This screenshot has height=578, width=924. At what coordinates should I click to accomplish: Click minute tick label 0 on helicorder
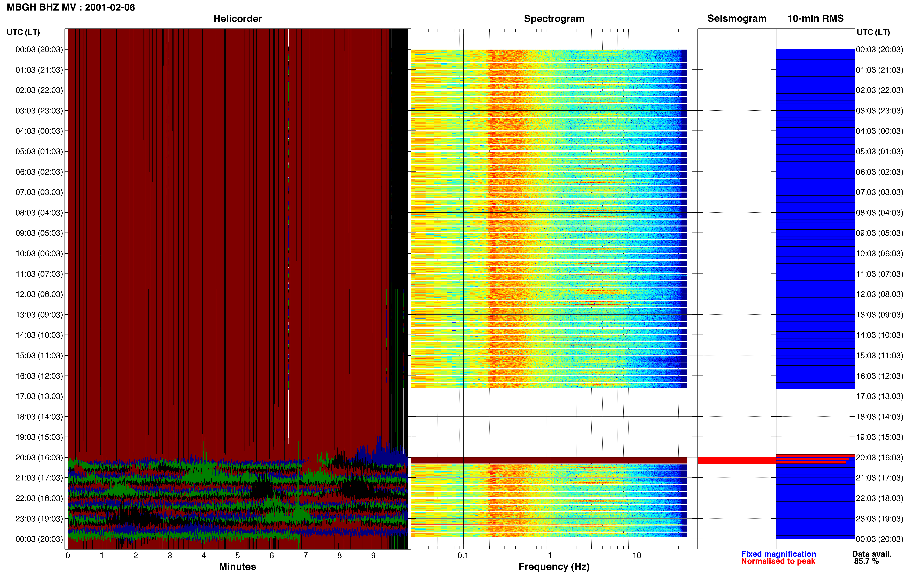pyautogui.click(x=68, y=555)
